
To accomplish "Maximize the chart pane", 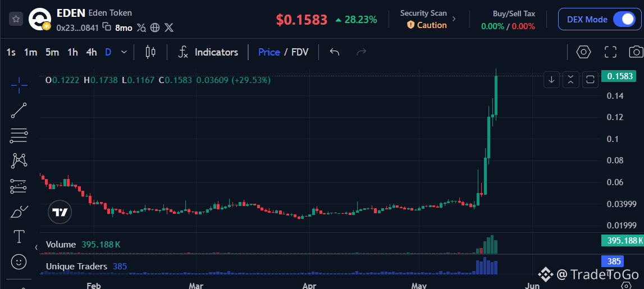I will point(590,80).
